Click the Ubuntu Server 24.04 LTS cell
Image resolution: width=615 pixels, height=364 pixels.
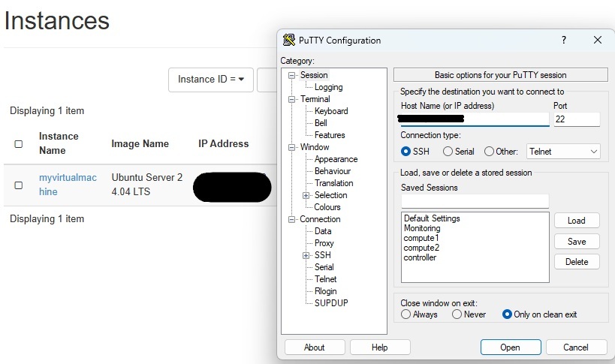(146, 185)
